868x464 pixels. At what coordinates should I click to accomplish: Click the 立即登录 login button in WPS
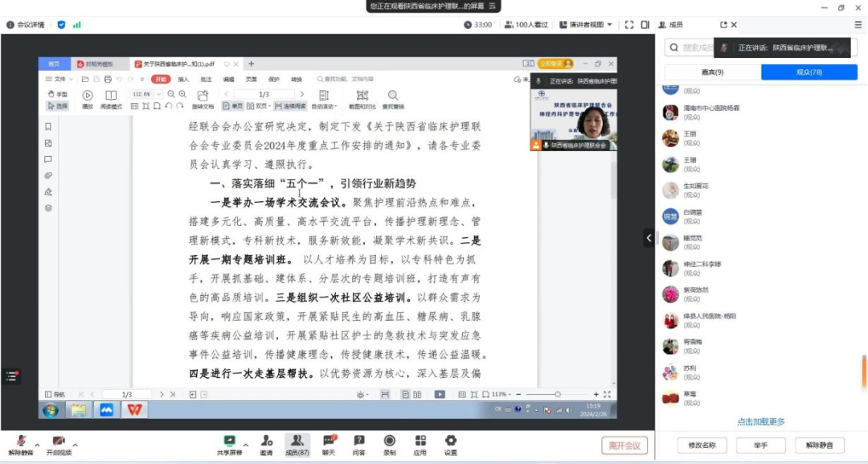(x=555, y=64)
